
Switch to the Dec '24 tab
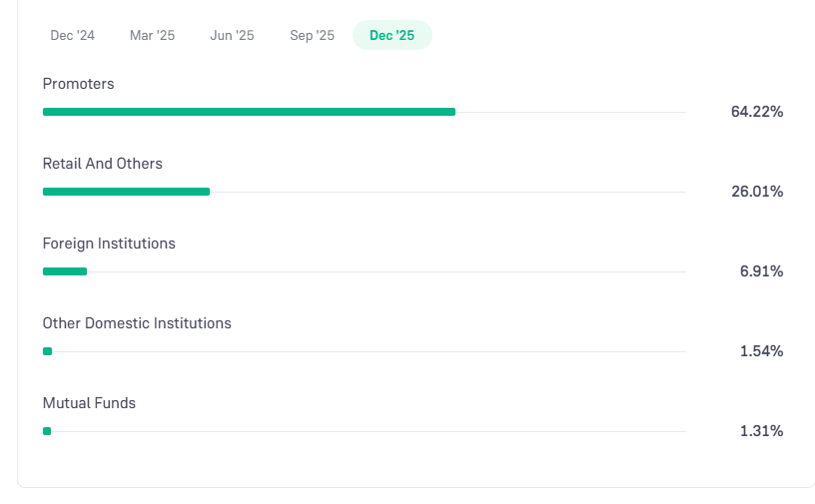coord(73,35)
